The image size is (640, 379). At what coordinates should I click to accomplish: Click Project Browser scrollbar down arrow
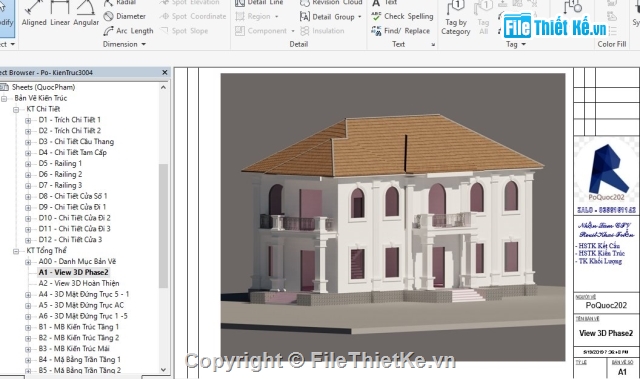(164, 370)
